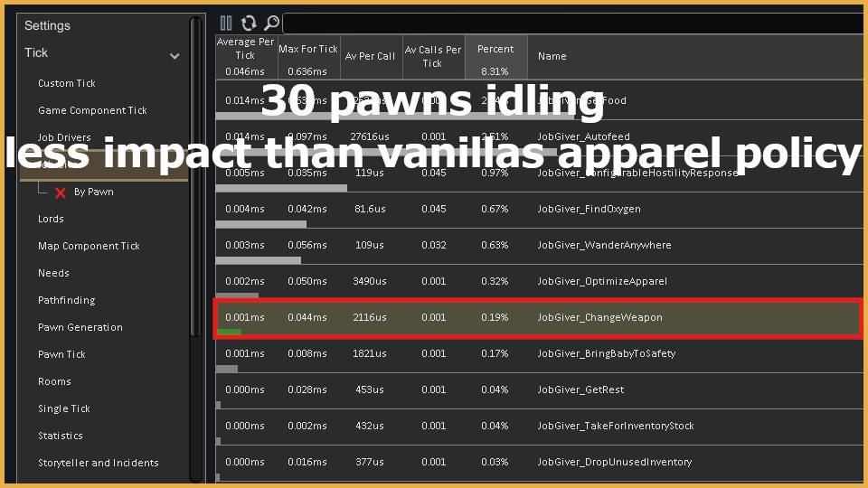Click the 0.19% percent cell

click(495, 317)
